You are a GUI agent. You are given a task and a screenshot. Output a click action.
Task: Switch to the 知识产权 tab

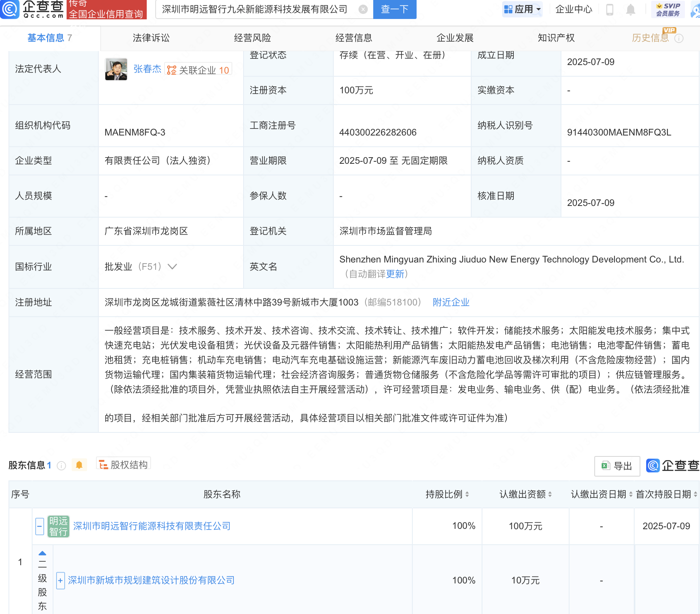(x=556, y=38)
